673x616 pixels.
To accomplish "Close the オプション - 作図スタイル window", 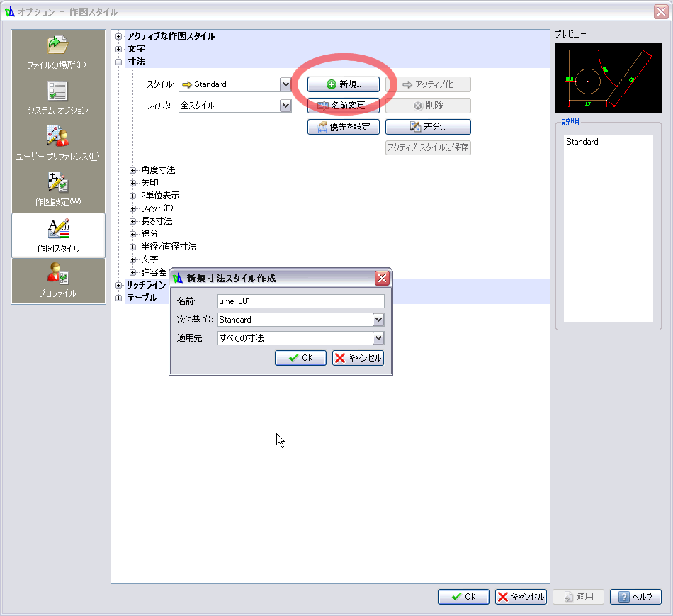I will click(661, 11).
